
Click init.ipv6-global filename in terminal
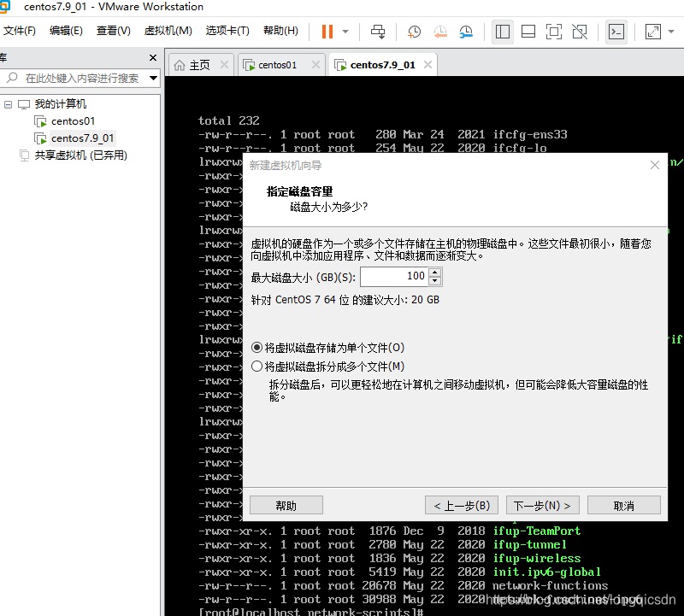coord(546,572)
